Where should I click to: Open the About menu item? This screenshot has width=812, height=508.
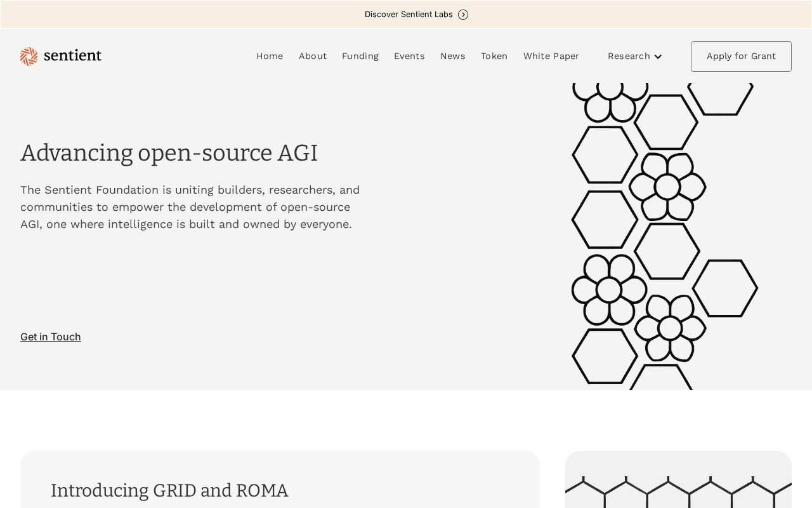pyautogui.click(x=313, y=56)
